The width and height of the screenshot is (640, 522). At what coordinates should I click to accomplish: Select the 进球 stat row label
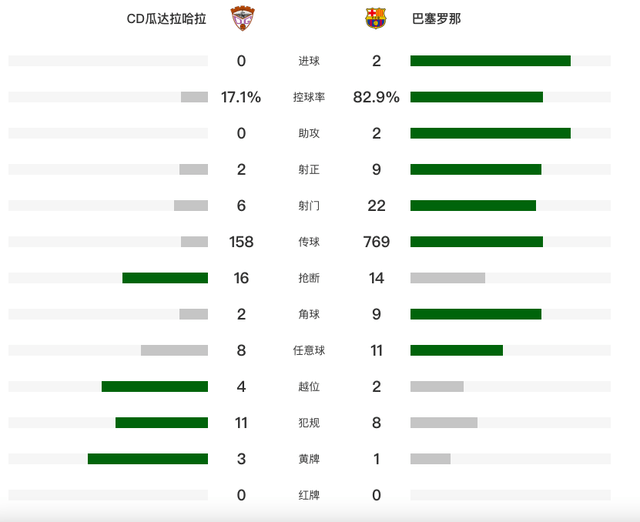(x=309, y=61)
